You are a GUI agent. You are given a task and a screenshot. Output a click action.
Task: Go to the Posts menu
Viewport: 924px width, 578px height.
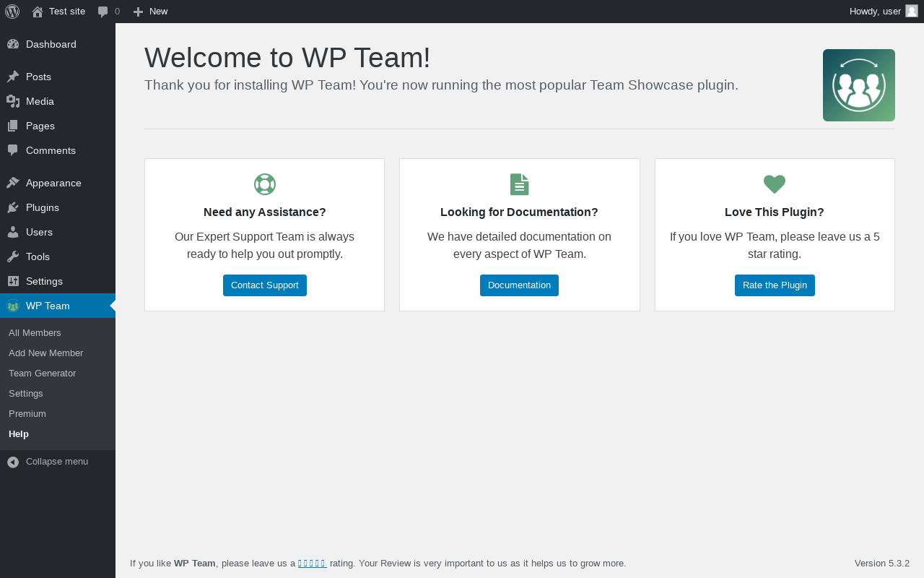pyautogui.click(x=58, y=77)
